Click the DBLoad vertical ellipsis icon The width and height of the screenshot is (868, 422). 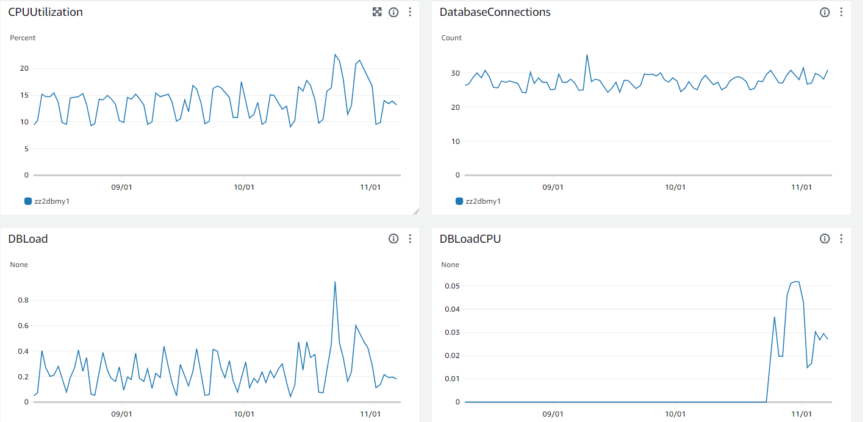(409, 238)
